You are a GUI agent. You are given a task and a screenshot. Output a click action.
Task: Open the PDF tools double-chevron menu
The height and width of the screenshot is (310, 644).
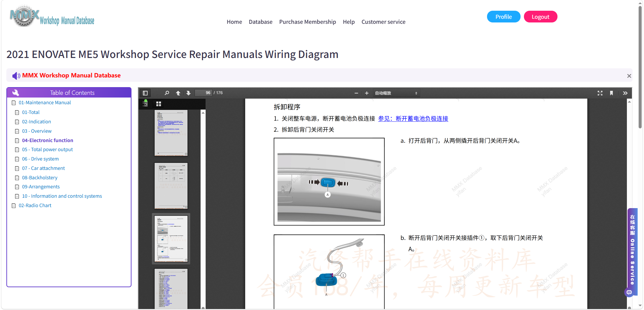(x=625, y=93)
